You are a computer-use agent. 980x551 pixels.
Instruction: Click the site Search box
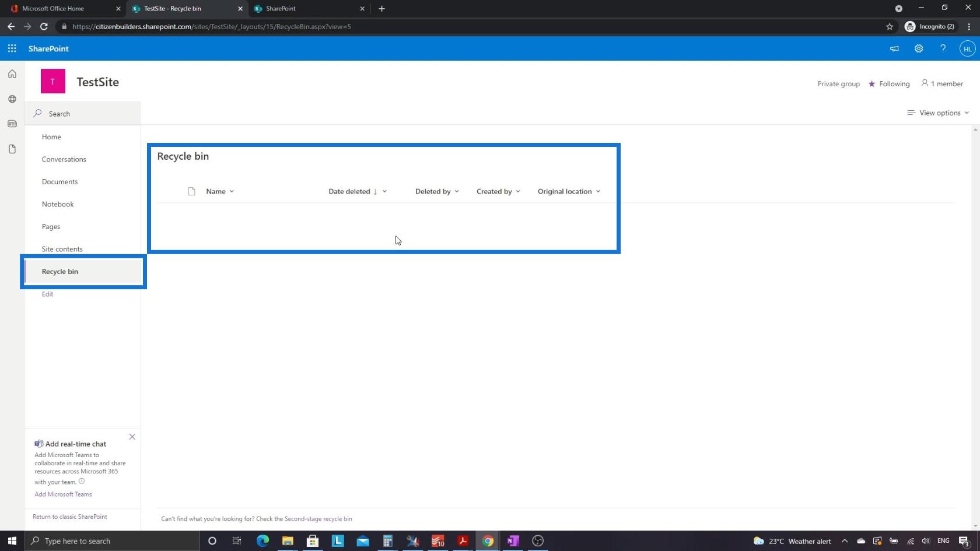[x=82, y=114]
